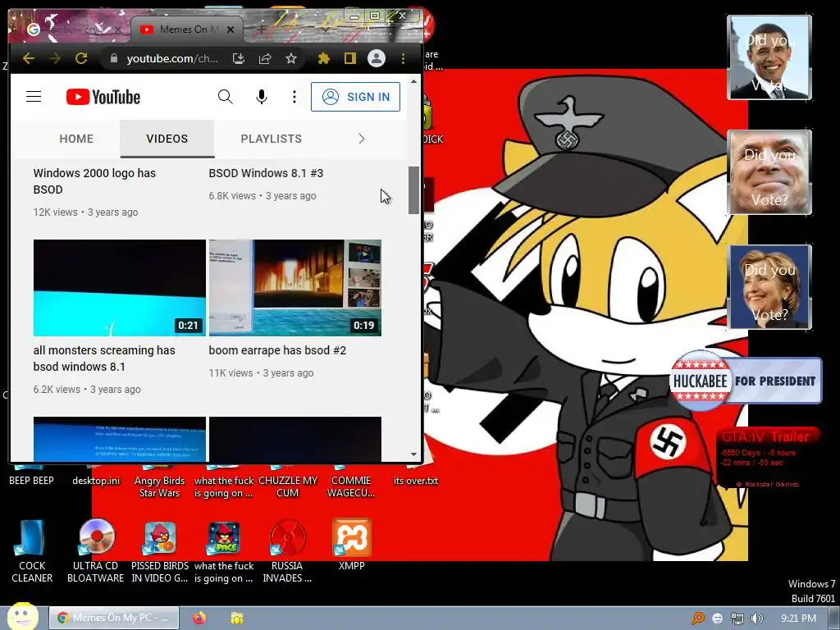The height and width of the screenshot is (630, 840).
Task: Click the network icon in system tray
Action: 737,619
